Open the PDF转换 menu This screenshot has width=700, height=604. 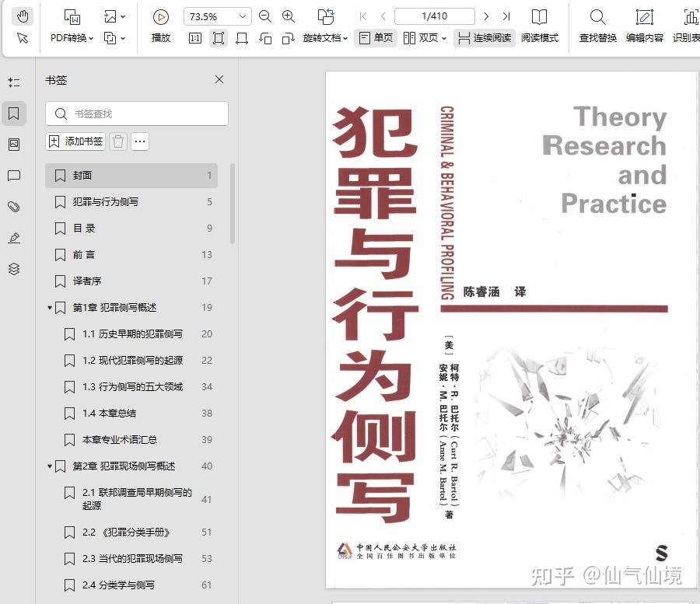(72, 38)
